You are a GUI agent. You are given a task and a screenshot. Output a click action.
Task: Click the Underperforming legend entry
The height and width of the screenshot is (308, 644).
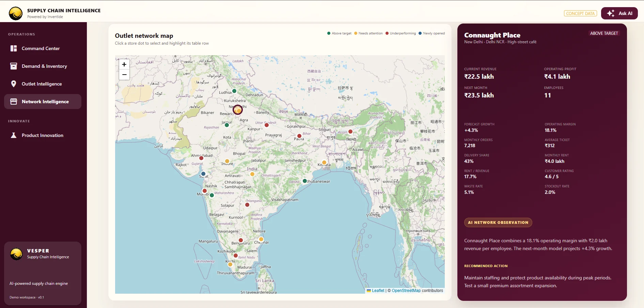400,33
